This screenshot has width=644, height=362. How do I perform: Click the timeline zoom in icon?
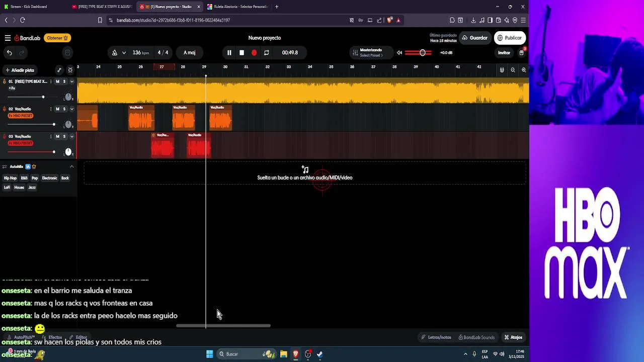[524, 70]
